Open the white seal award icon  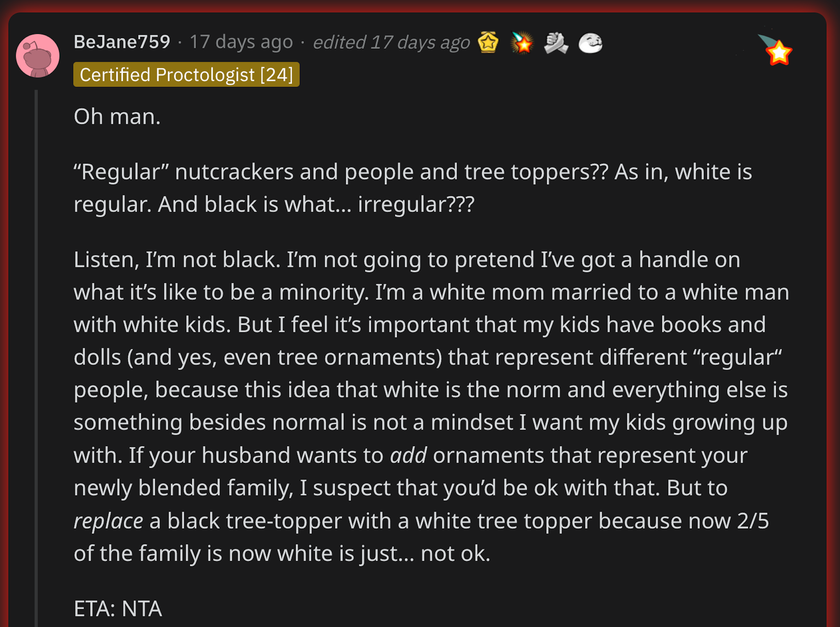pos(590,43)
